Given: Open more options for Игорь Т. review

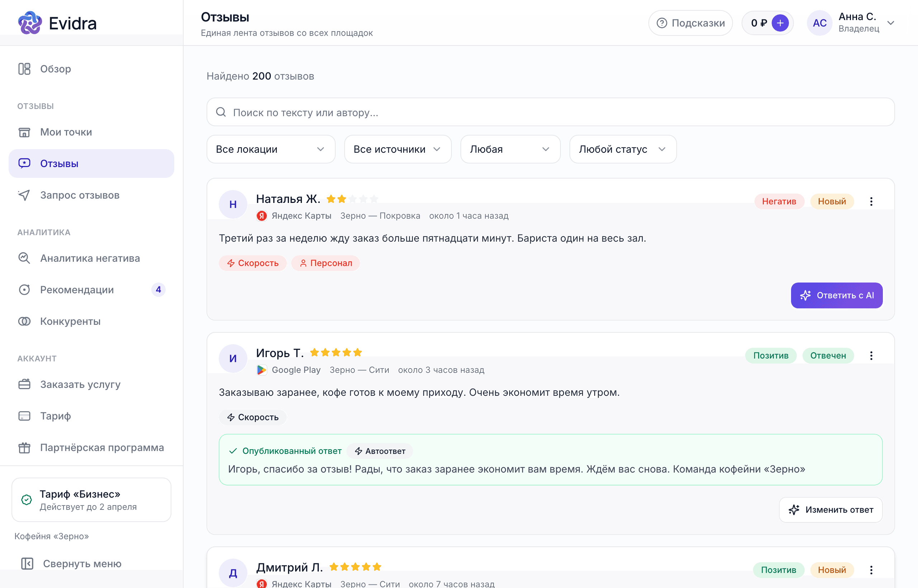Looking at the screenshot, I should pos(871,355).
